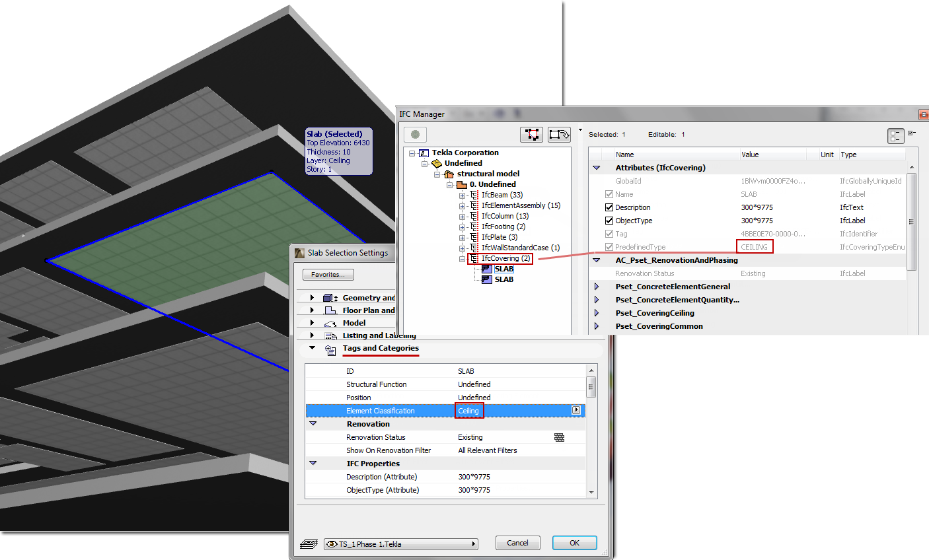929x560 pixels.
Task: Click the grayed PredefinedType attribute checkbox
Action: pos(609,247)
